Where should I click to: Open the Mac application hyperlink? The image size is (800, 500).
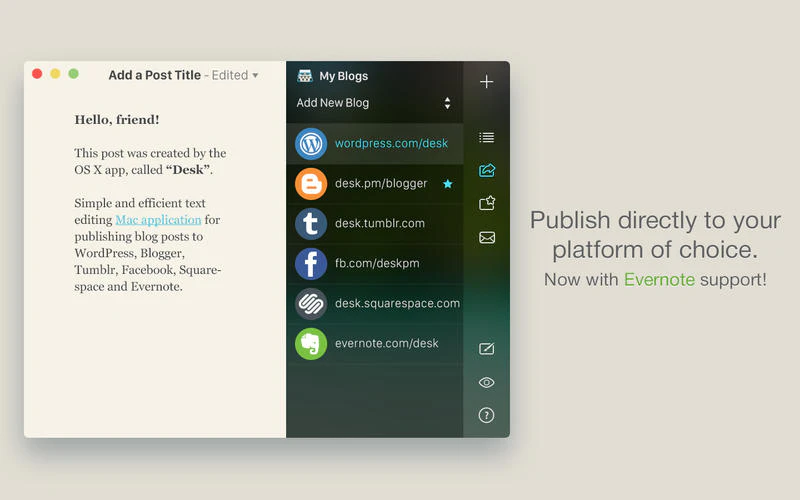158,220
